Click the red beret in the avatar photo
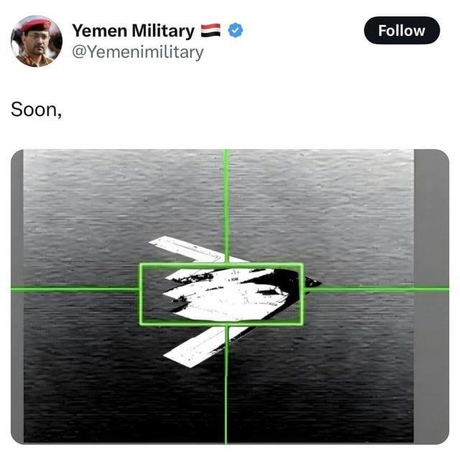Viewport: 460px width, 476px height. [x=35, y=24]
